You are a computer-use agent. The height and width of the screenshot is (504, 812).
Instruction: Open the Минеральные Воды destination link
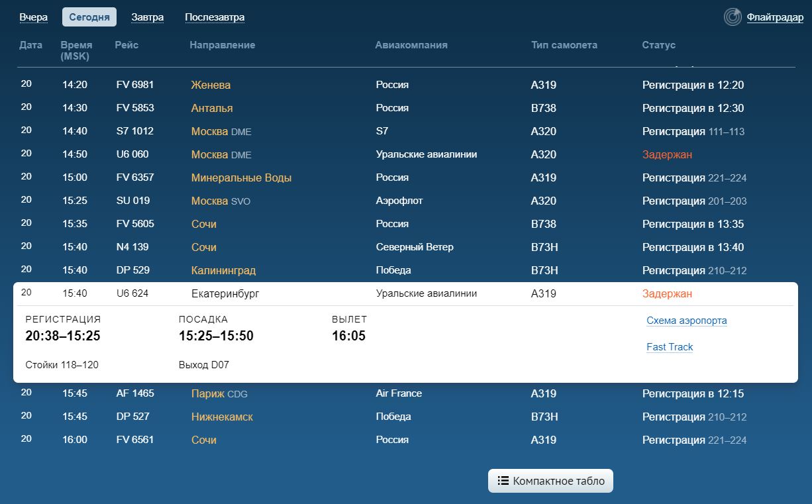coord(241,177)
